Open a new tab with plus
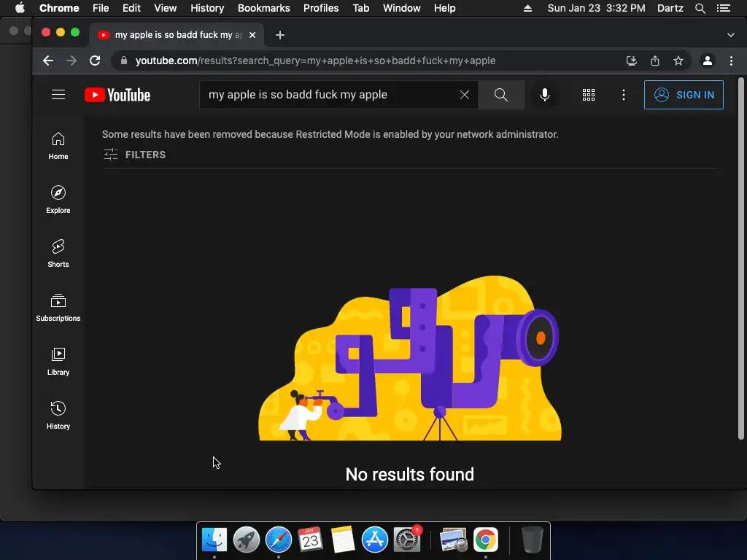This screenshot has width=747, height=560. point(279,35)
